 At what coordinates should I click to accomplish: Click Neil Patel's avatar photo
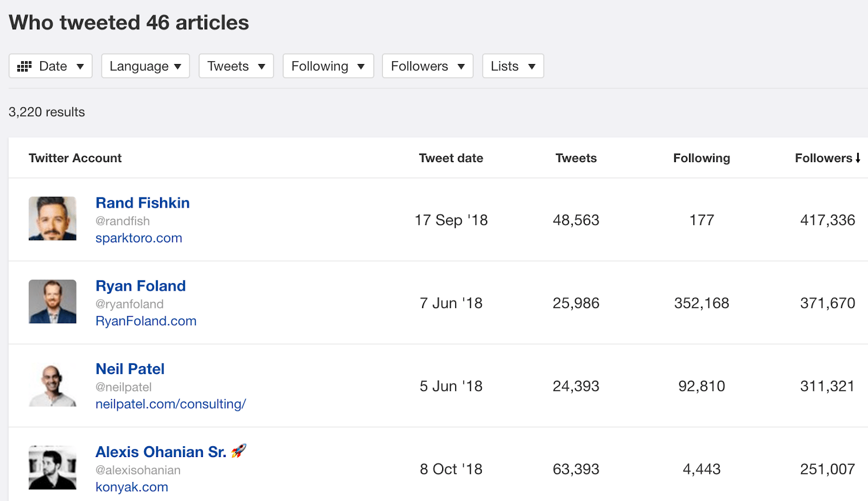(x=53, y=384)
